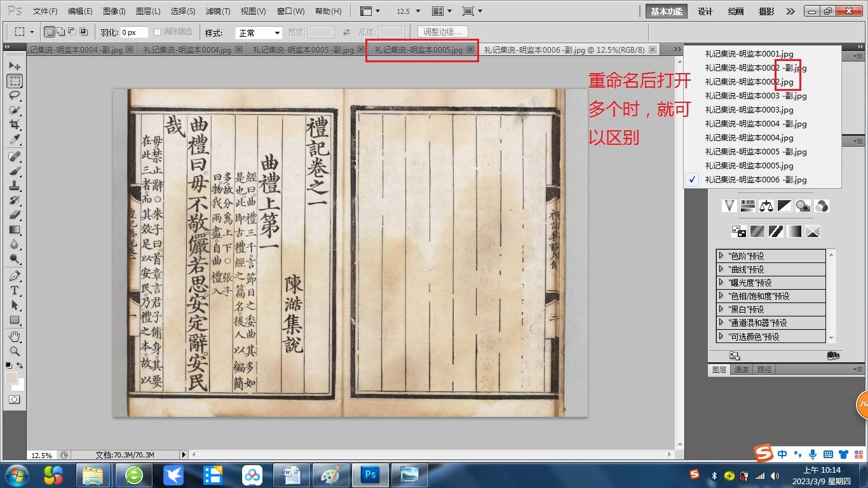Click the 调整边缘 button

pos(443,32)
